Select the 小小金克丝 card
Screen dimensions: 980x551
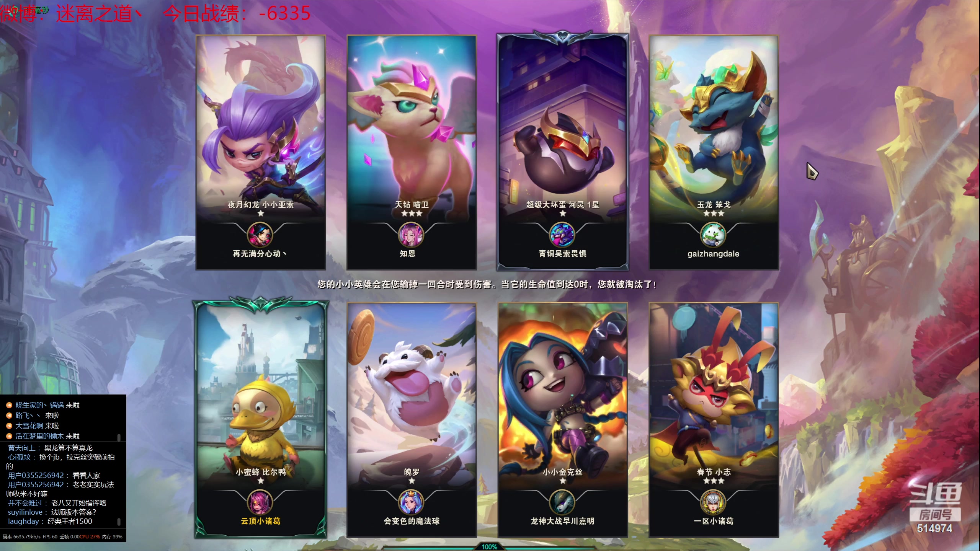pyautogui.click(x=563, y=420)
